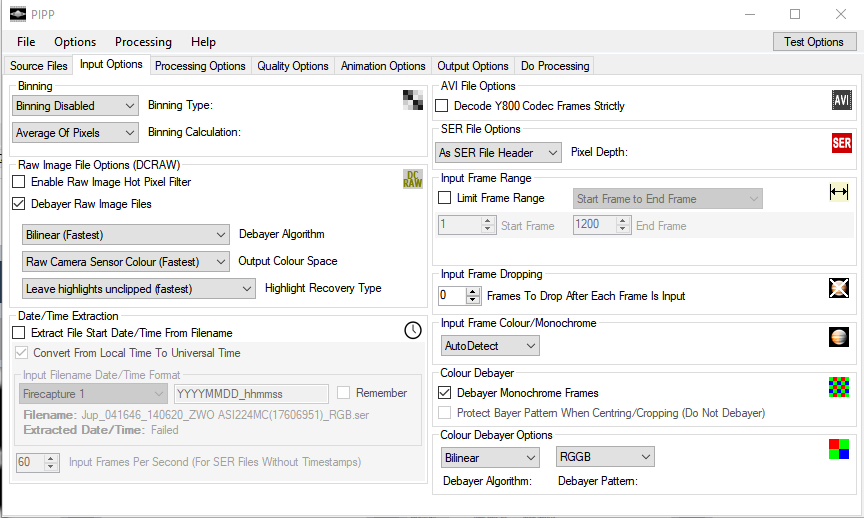Click the frame range arrows icon
Image resolution: width=864 pixels, height=518 pixels.
(x=839, y=192)
